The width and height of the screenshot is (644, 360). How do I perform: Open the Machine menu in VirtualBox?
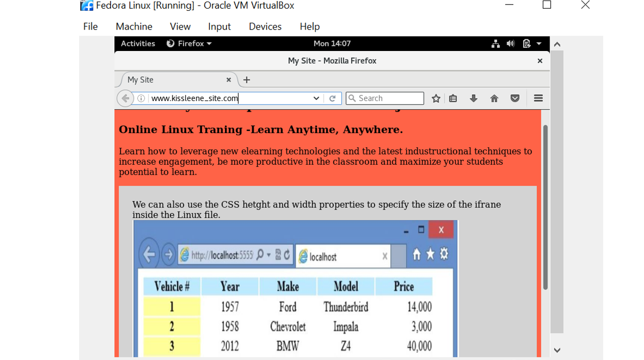tap(134, 27)
